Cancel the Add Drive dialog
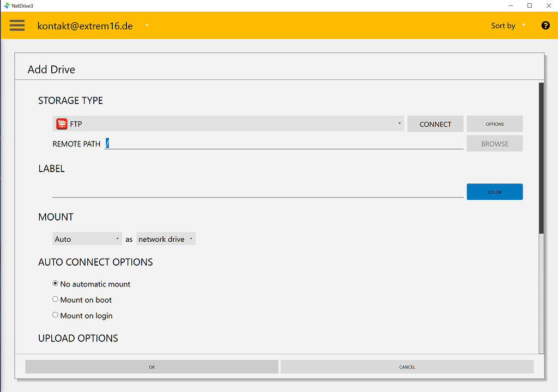Screen dimensions: 558x392 (x=407, y=366)
